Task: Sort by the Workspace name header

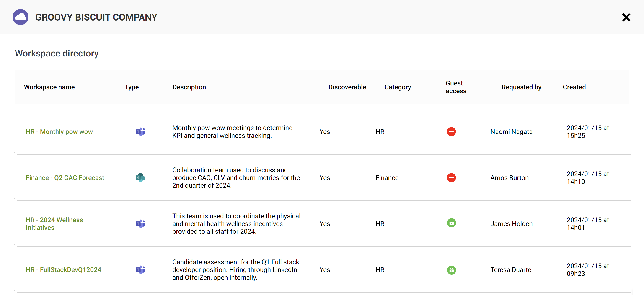Action: pyautogui.click(x=49, y=87)
